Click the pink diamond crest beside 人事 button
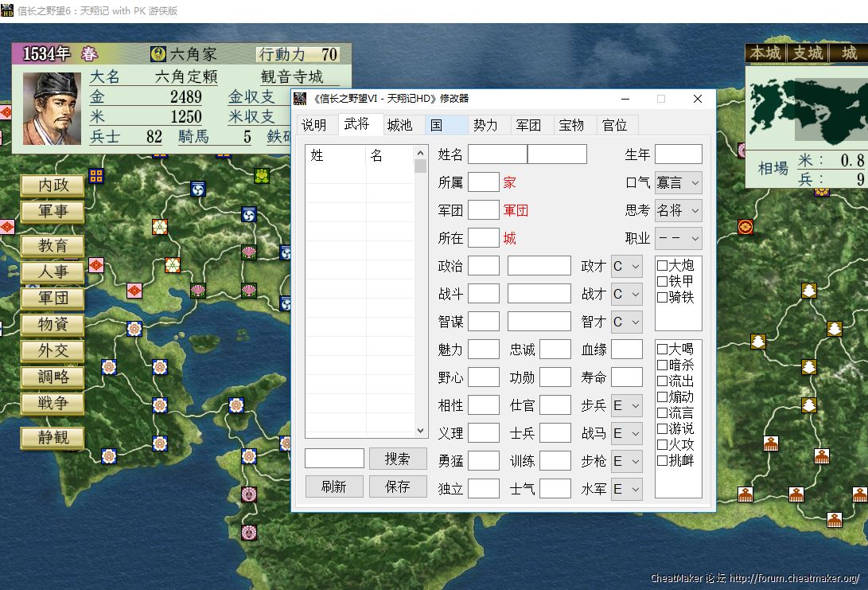Image resolution: width=868 pixels, height=590 pixels. click(96, 265)
